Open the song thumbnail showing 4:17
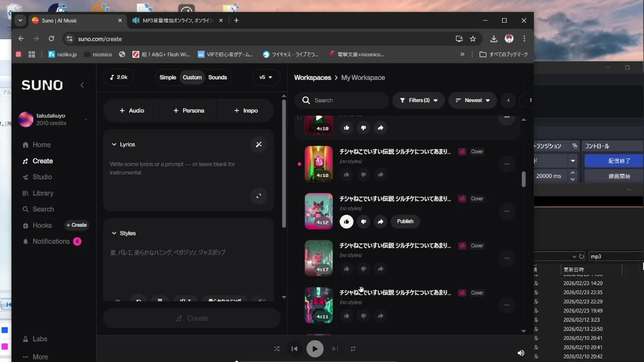Viewport: 644px width, 362px height. point(318,257)
